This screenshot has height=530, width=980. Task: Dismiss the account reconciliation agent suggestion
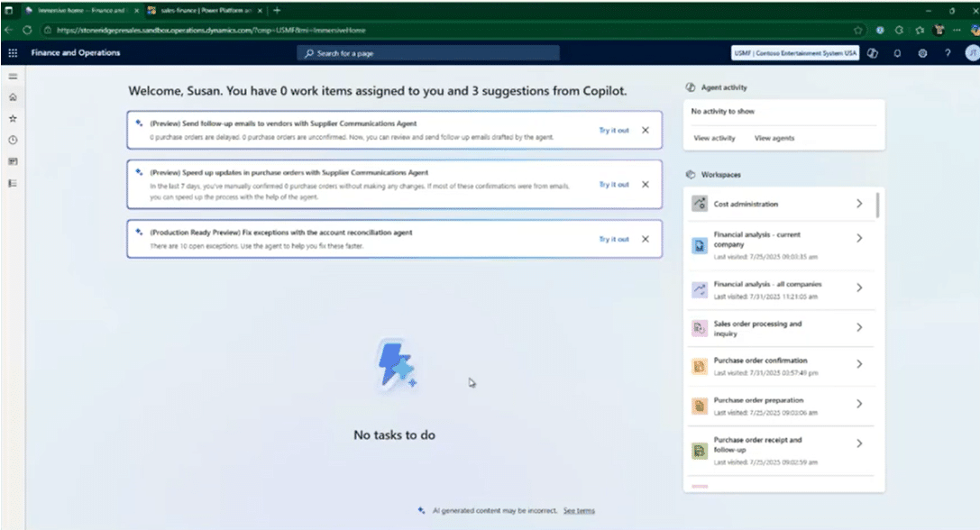(646, 239)
